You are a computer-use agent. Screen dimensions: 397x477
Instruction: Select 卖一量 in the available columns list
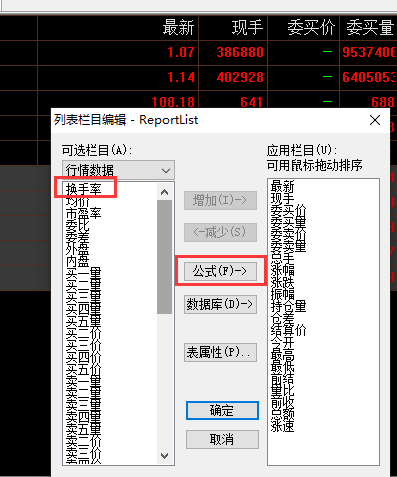[84, 381]
